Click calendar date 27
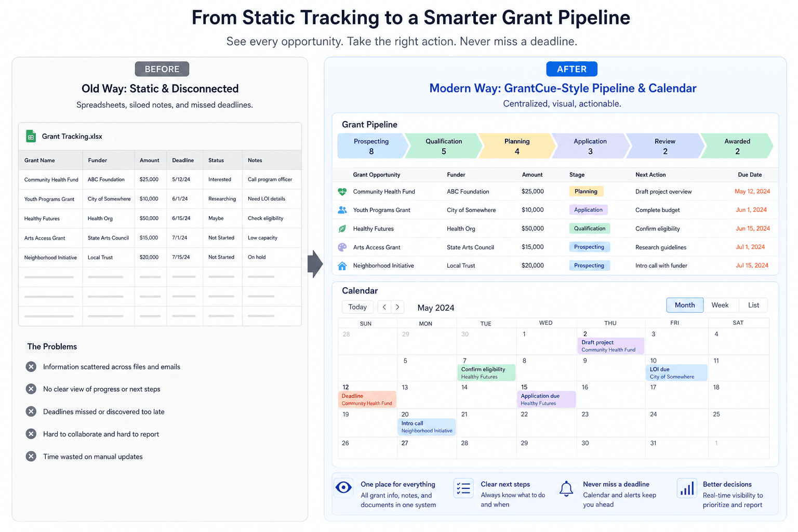The width and height of the screenshot is (798, 532). tap(405, 443)
